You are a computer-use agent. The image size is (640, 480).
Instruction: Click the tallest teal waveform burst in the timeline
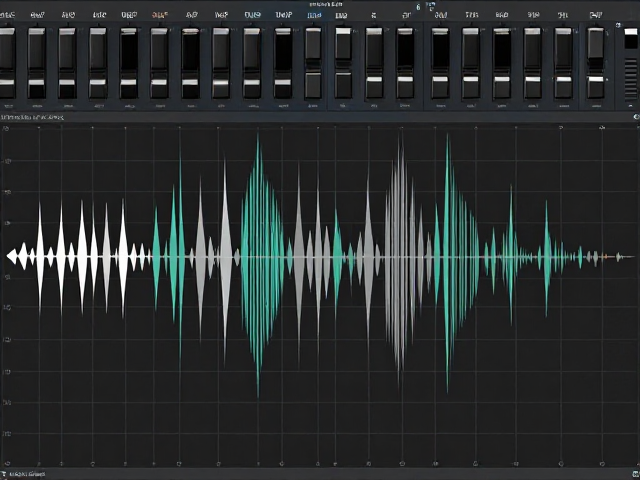[x=258, y=265]
